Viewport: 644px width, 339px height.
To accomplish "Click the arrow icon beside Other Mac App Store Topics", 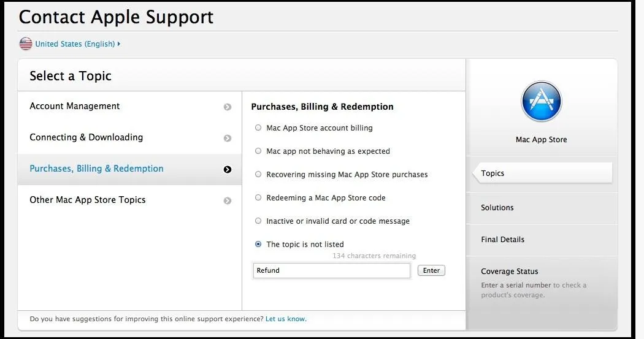I will point(228,200).
